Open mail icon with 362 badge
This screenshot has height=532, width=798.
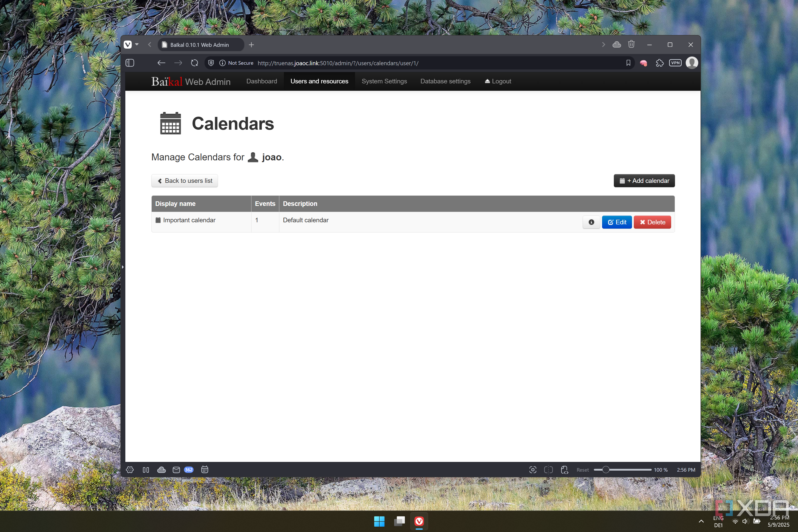[183, 470]
